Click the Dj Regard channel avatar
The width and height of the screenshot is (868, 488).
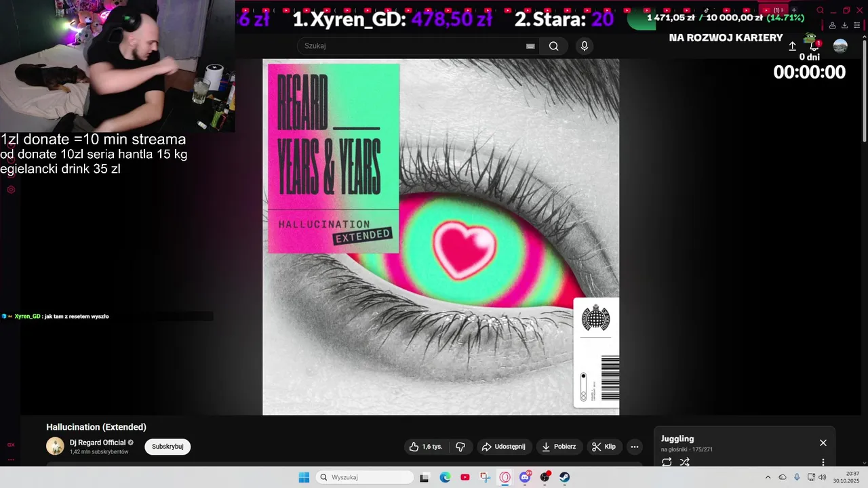55,446
